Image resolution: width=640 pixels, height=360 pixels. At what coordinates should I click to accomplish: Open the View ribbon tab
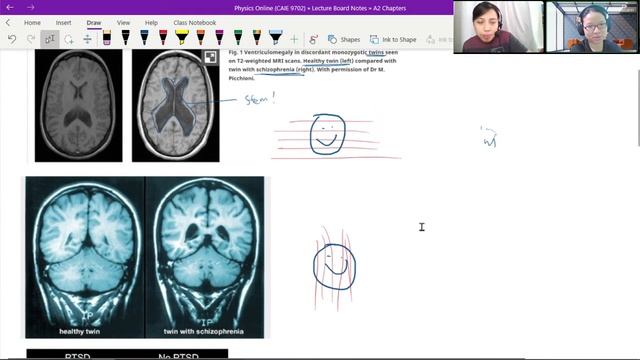point(123,23)
